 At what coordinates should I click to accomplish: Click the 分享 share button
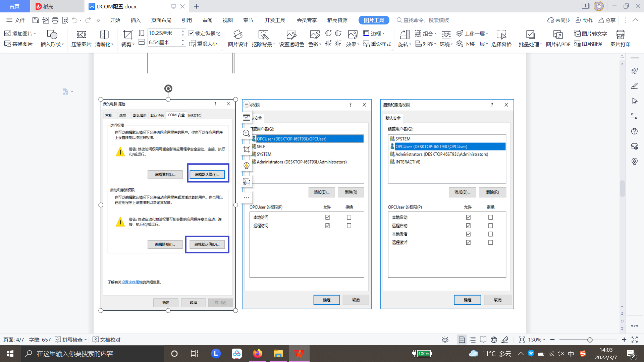[x=606, y=20]
